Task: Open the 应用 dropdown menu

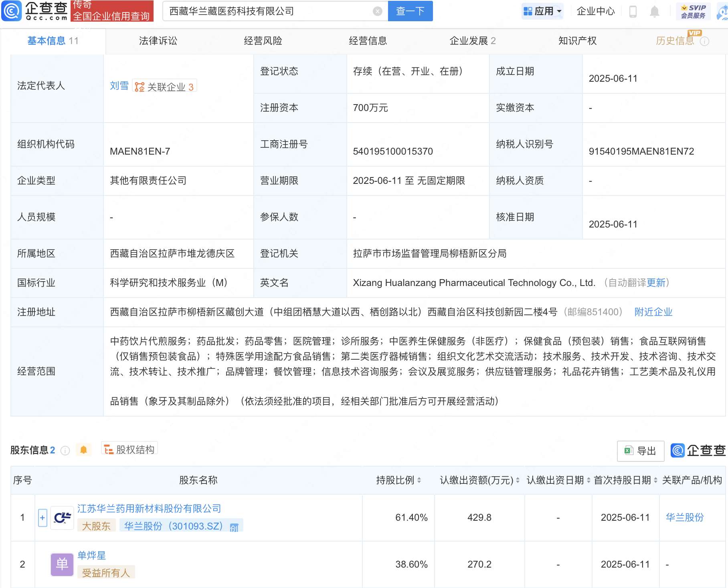Action: coord(542,11)
